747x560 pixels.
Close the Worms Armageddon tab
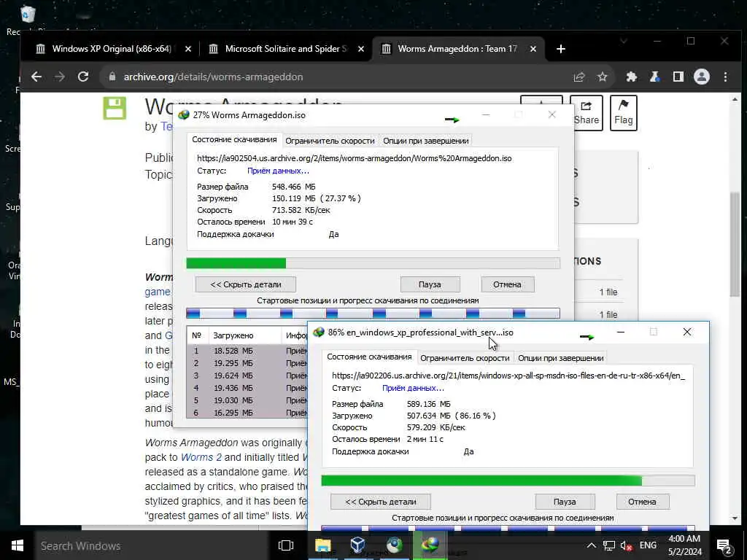tap(533, 49)
